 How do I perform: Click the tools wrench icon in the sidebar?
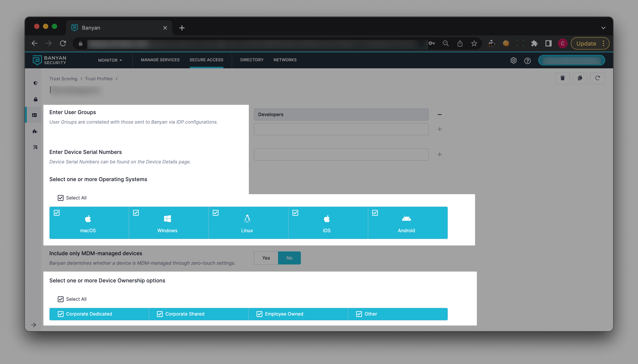tap(35, 147)
